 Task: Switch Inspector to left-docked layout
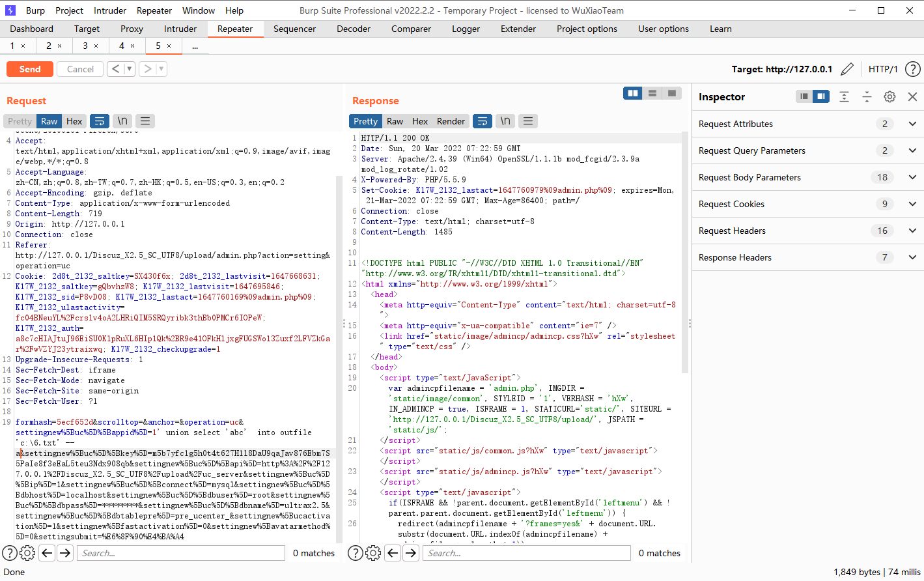click(x=804, y=96)
